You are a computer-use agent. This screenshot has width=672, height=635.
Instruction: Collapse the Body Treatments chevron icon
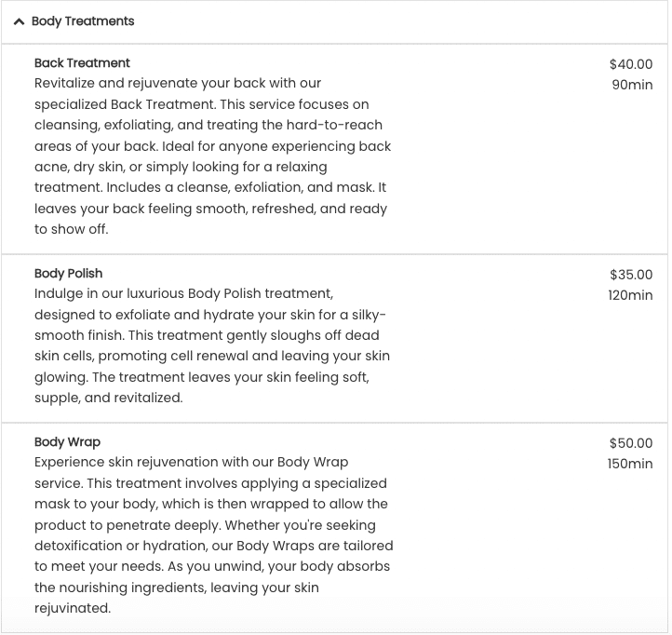pyautogui.click(x=19, y=21)
